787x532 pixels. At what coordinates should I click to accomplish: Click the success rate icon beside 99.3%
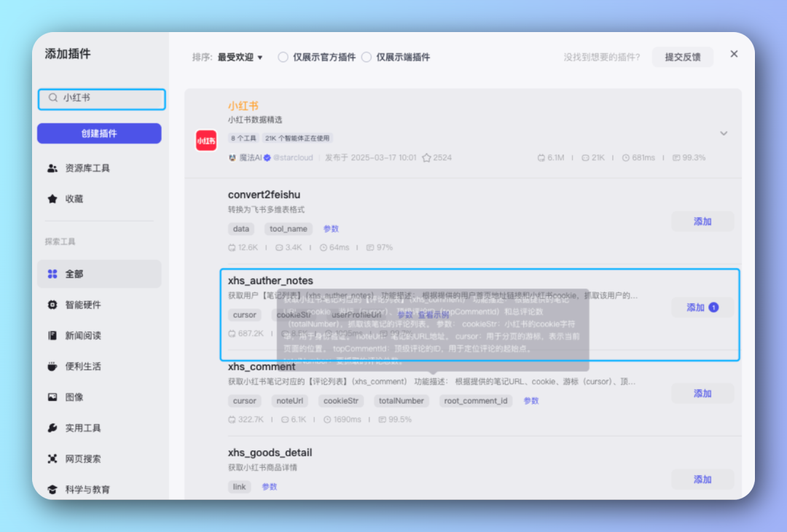click(x=676, y=157)
